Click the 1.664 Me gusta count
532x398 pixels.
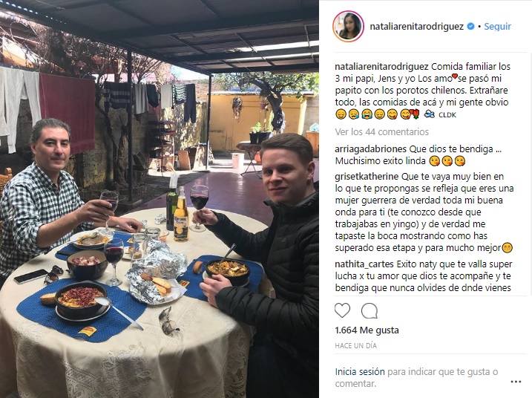click(367, 330)
